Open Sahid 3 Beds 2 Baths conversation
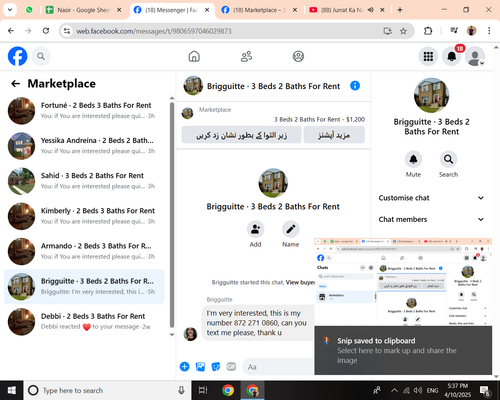 coord(84,181)
